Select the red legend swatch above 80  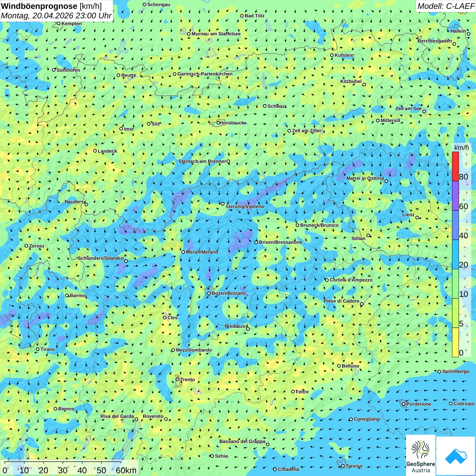coord(455,167)
